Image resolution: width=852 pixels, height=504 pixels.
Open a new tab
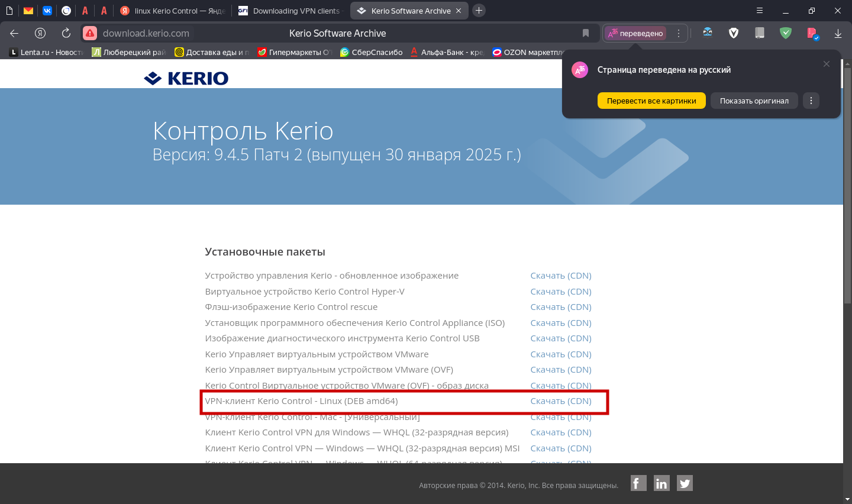click(479, 11)
